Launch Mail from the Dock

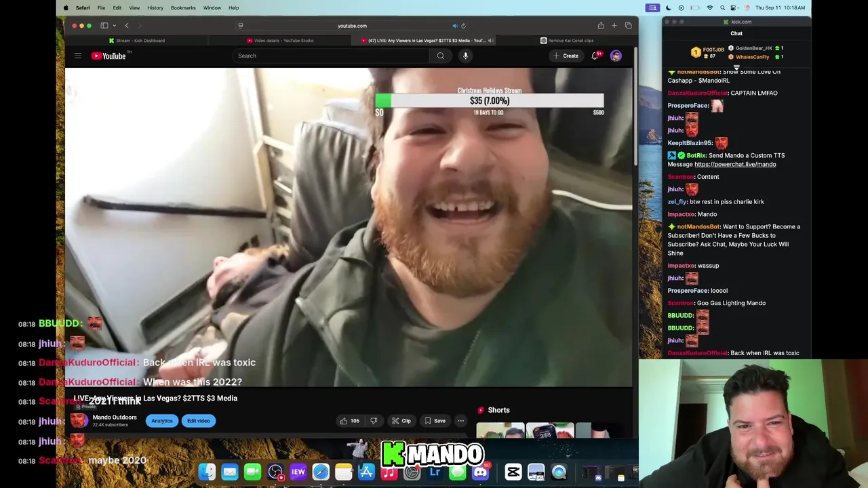click(x=230, y=472)
